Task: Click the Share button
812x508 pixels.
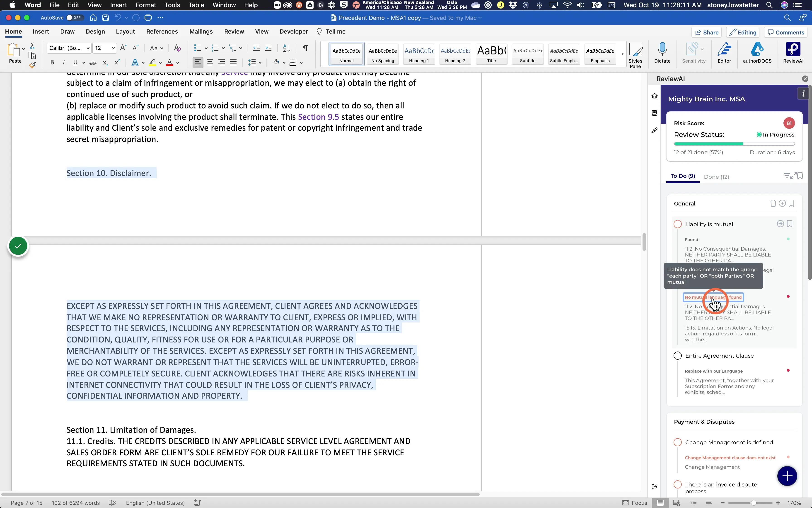Action: point(706,32)
